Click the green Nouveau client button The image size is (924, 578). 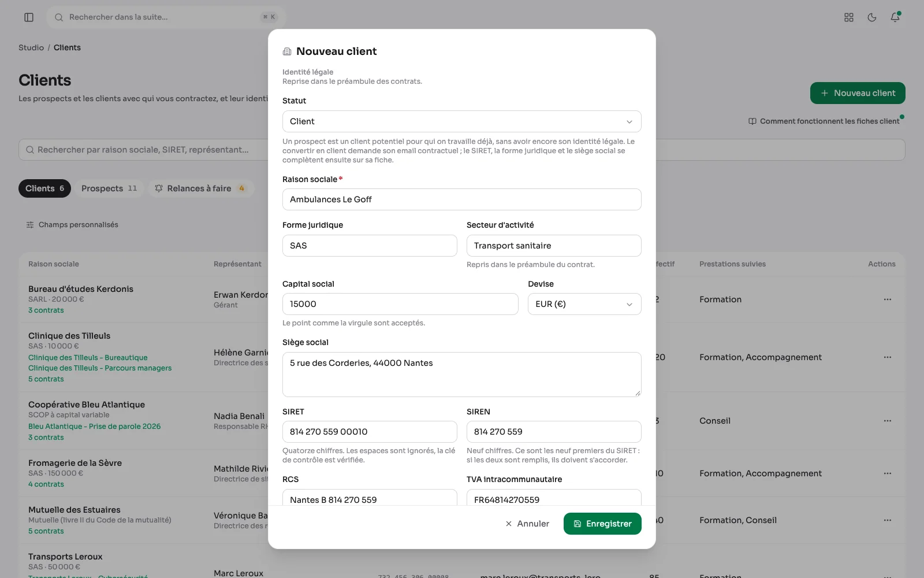click(x=858, y=93)
